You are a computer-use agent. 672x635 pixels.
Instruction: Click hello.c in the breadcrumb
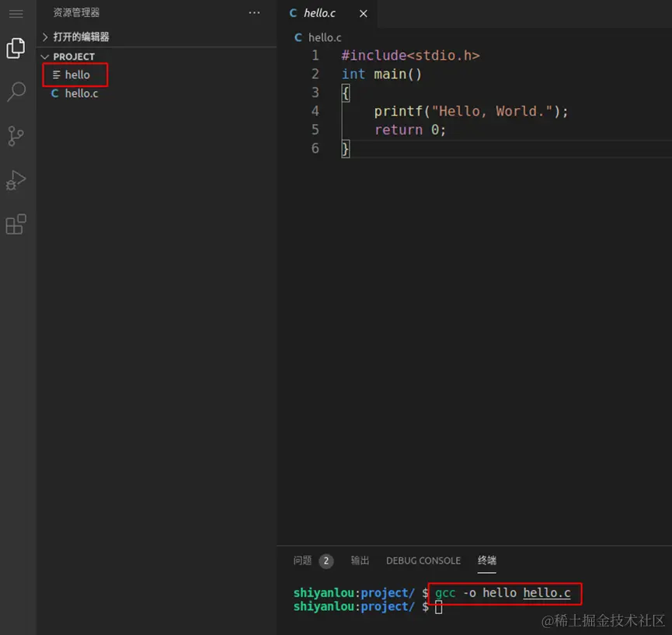coord(325,38)
